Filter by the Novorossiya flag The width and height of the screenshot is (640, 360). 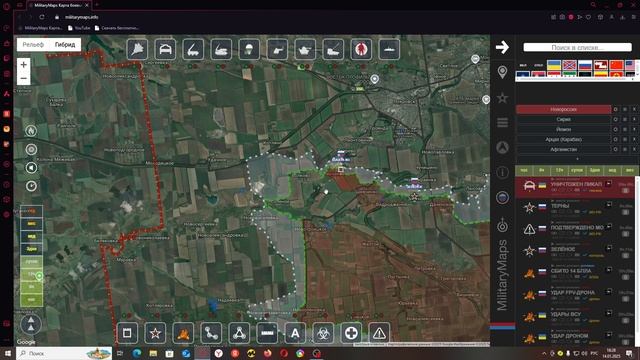569,65
